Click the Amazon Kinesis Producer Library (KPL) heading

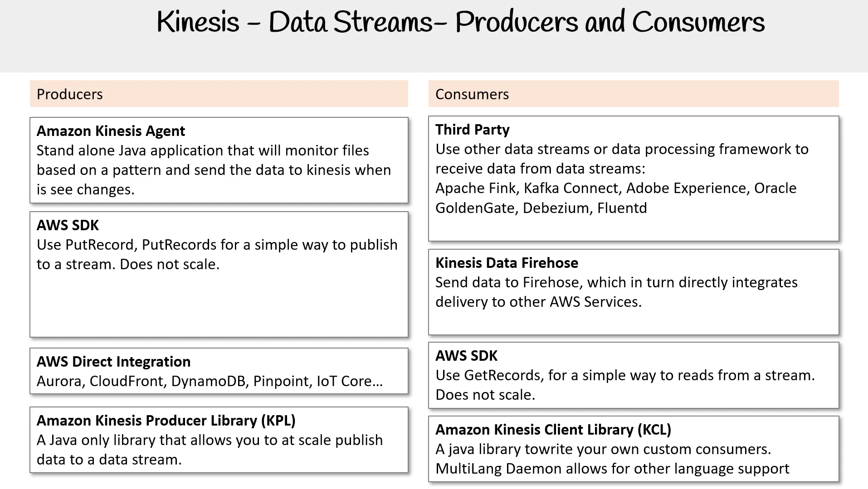click(x=166, y=421)
